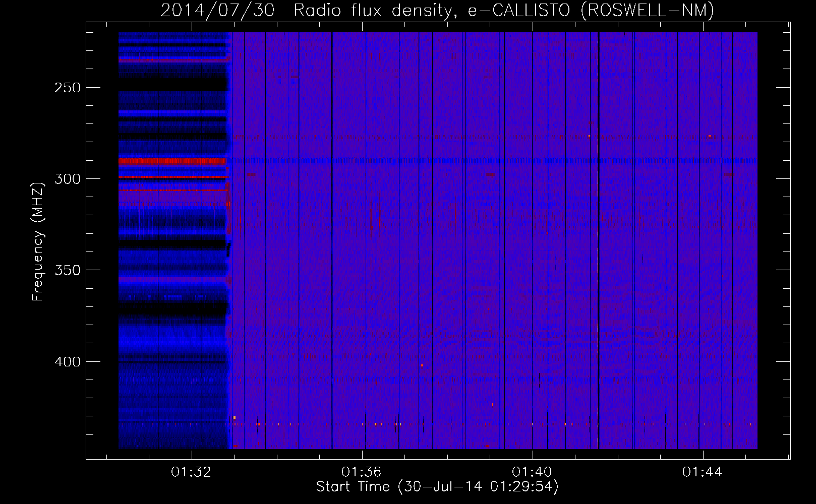Click the 400 frequency tick label

click(x=68, y=362)
